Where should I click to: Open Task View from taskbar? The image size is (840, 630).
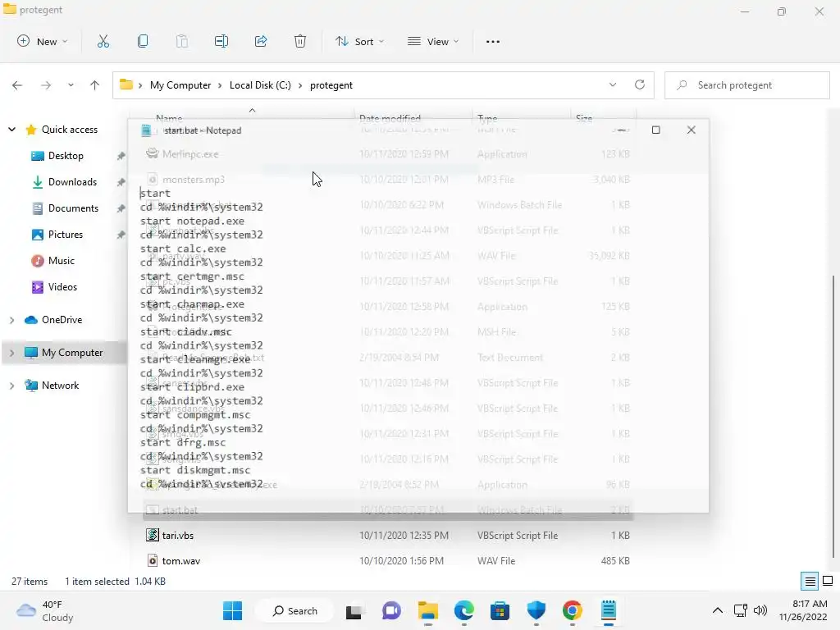point(354,610)
